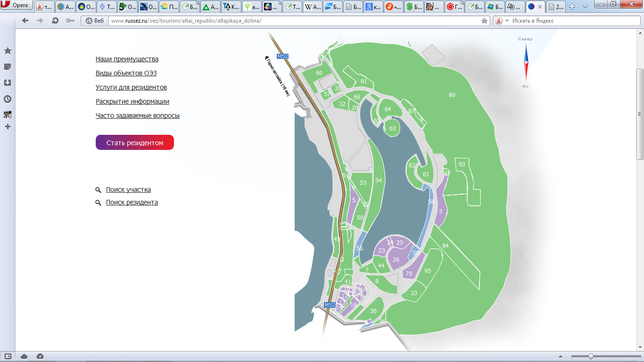Open Opera Turbo gauge icon in status bar
This screenshot has height=362, width=644.
[x=40, y=356]
